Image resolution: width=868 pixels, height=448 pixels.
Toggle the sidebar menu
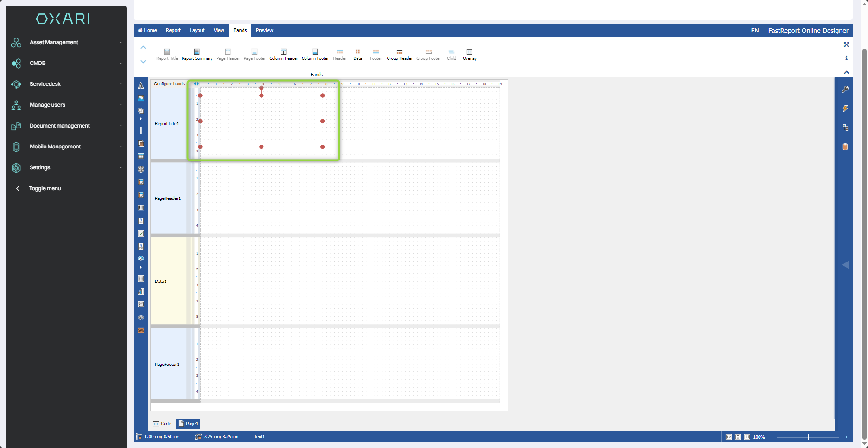45,188
